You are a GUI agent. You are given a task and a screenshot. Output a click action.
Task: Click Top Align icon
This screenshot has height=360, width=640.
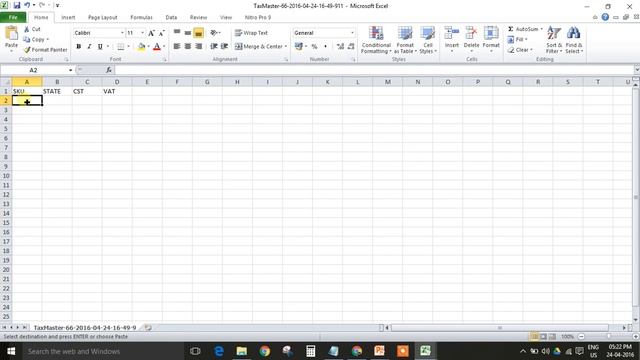(x=177, y=33)
